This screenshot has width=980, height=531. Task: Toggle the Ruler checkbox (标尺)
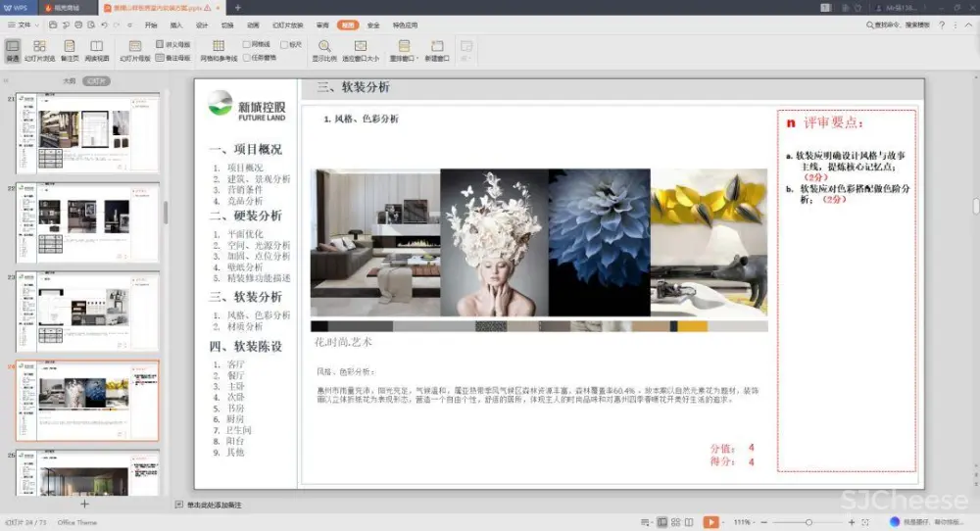coord(283,44)
